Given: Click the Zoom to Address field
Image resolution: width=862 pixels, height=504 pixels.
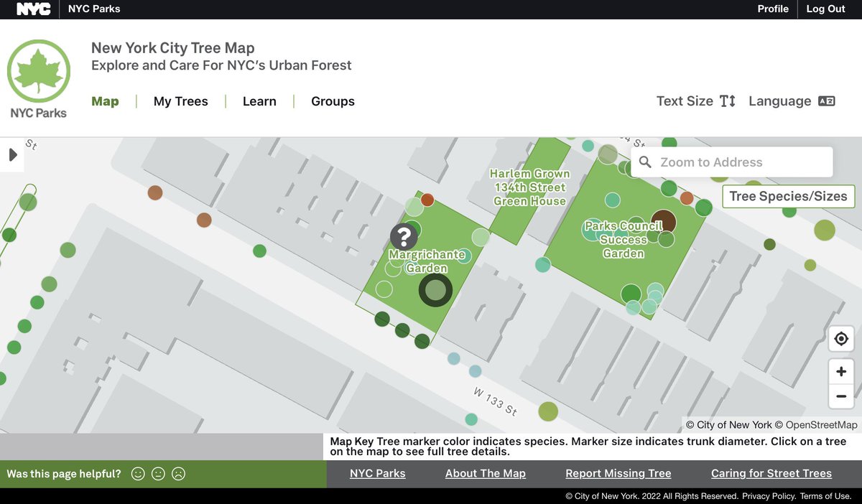Looking at the screenshot, I should tap(732, 162).
